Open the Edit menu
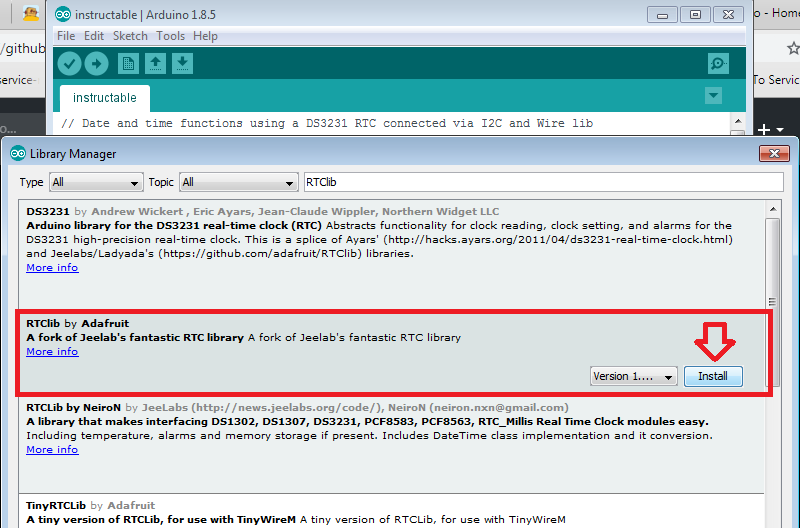Viewport: 800px width, 528px height. click(94, 36)
